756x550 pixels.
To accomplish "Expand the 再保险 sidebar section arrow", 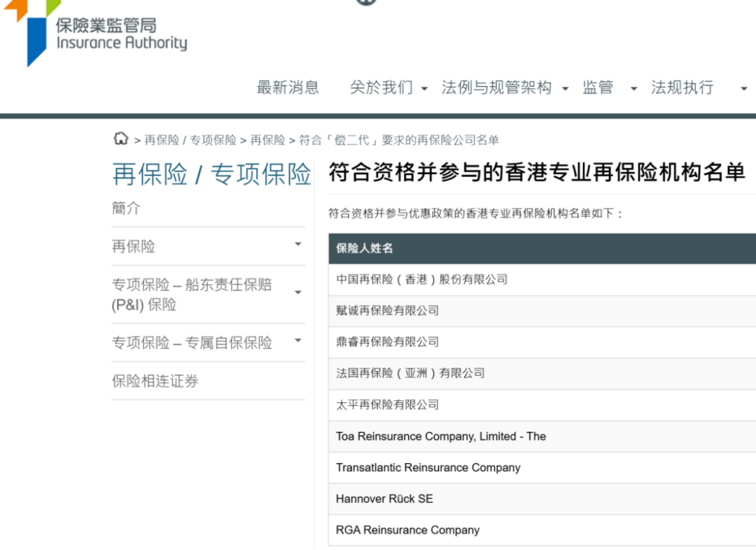I will pos(297,244).
